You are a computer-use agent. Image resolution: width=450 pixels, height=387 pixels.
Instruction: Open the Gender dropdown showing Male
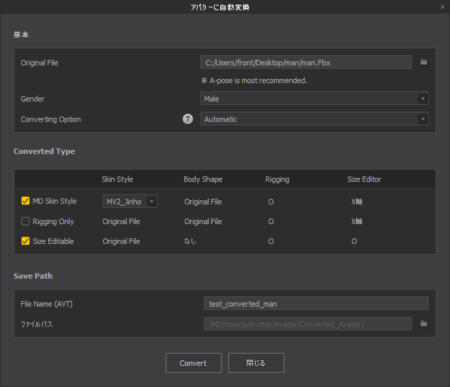314,99
